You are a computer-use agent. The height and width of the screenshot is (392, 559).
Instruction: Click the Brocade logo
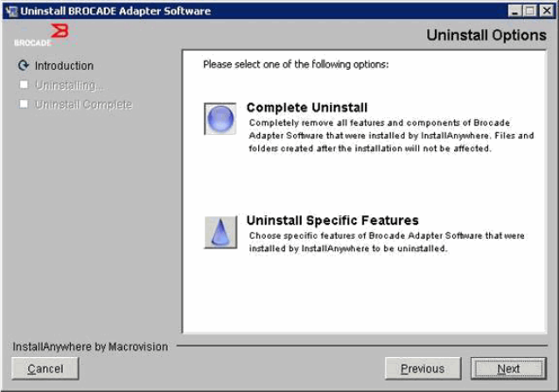pos(41,35)
